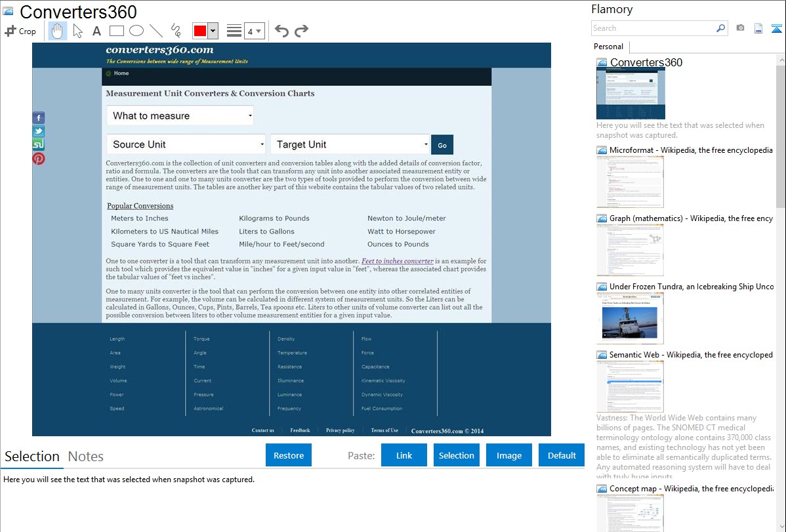Activate the hand pan tool

coord(57,31)
